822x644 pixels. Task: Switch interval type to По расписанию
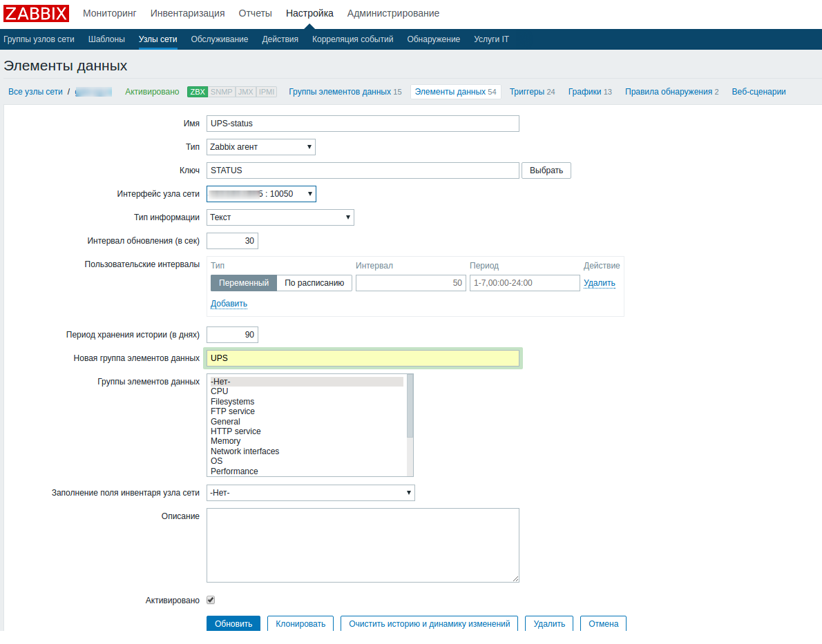click(314, 283)
